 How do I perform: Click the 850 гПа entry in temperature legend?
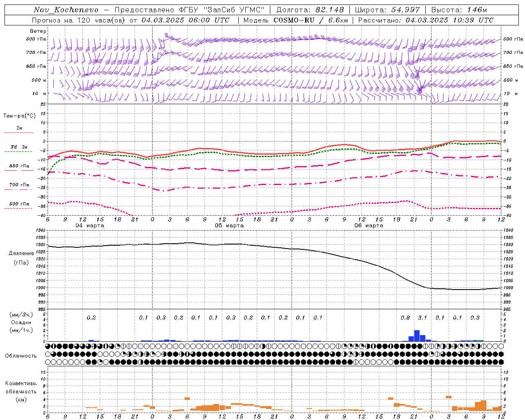(x=19, y=166)
